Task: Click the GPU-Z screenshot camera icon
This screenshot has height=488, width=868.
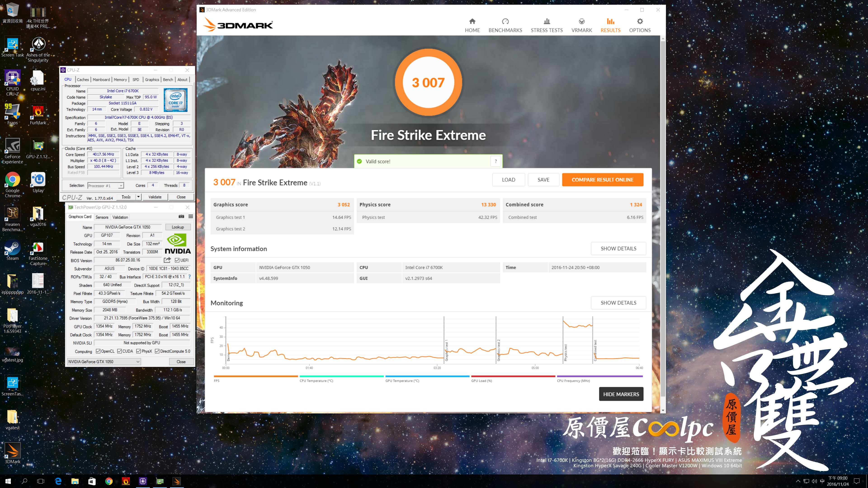Action: [181, 217]
